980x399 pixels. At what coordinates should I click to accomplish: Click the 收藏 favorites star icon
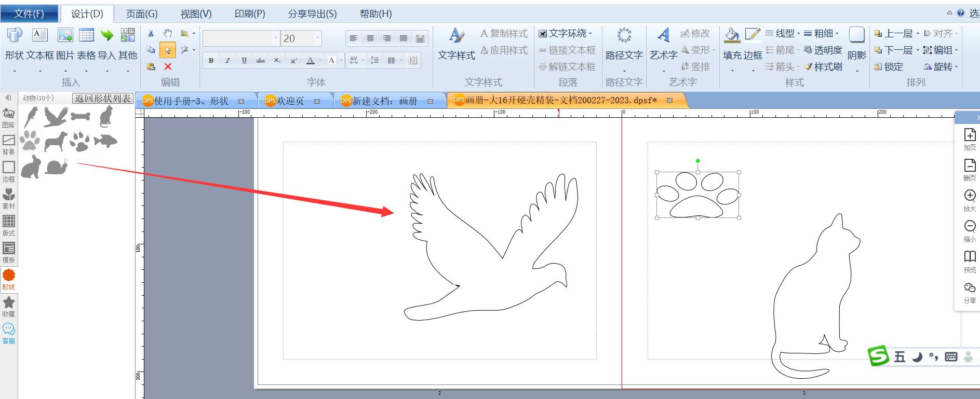pyautogui.click(x=9, y=302)
